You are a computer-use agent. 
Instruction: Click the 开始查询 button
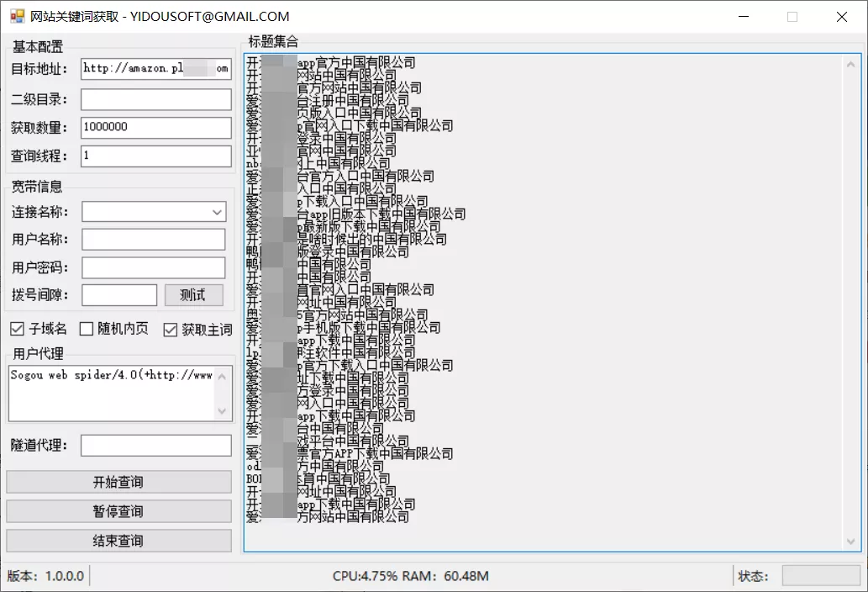tap(119, 482)
